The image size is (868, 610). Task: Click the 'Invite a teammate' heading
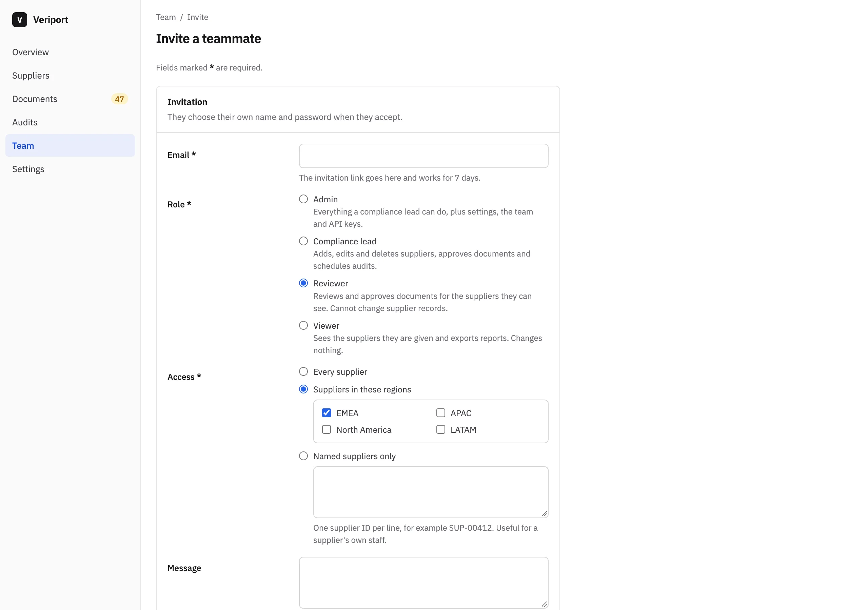pos(208,39)
